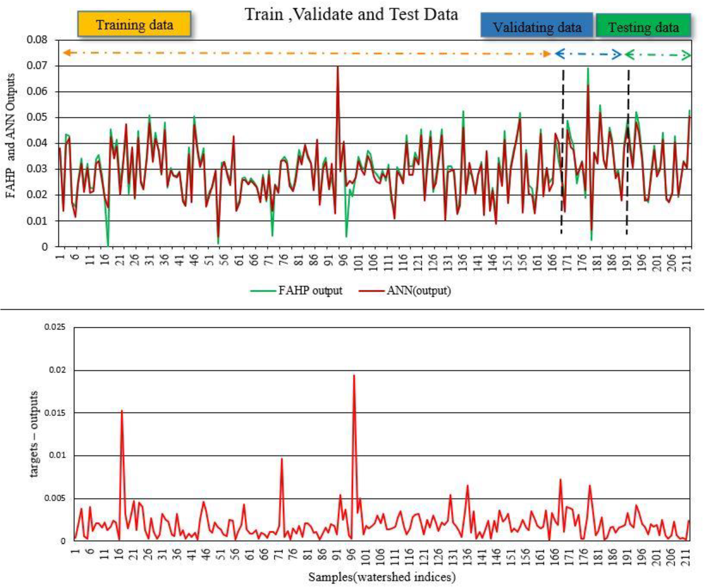The image size is (709, 588).
Task: Click the Samples(watershed indices) axis title
Action: (x=382, y=577)
